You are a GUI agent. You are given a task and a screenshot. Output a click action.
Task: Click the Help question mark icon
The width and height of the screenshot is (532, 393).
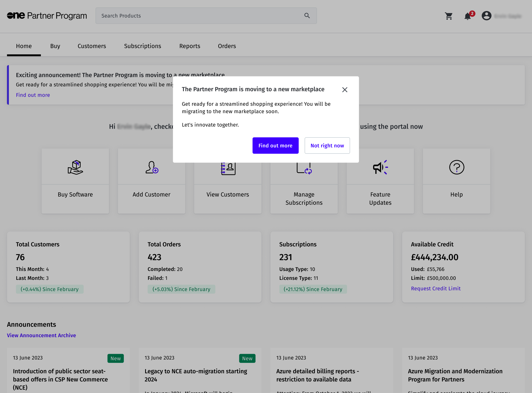coord(456,167)
